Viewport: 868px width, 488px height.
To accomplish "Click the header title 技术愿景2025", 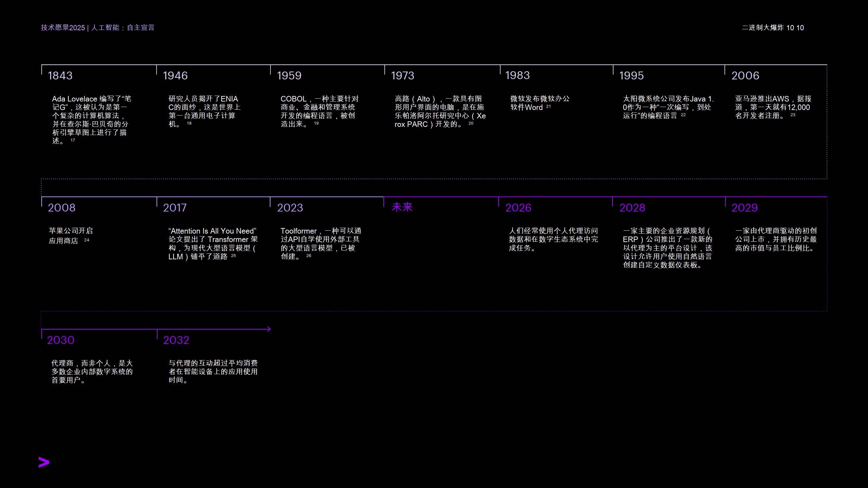I will (63, 28).
